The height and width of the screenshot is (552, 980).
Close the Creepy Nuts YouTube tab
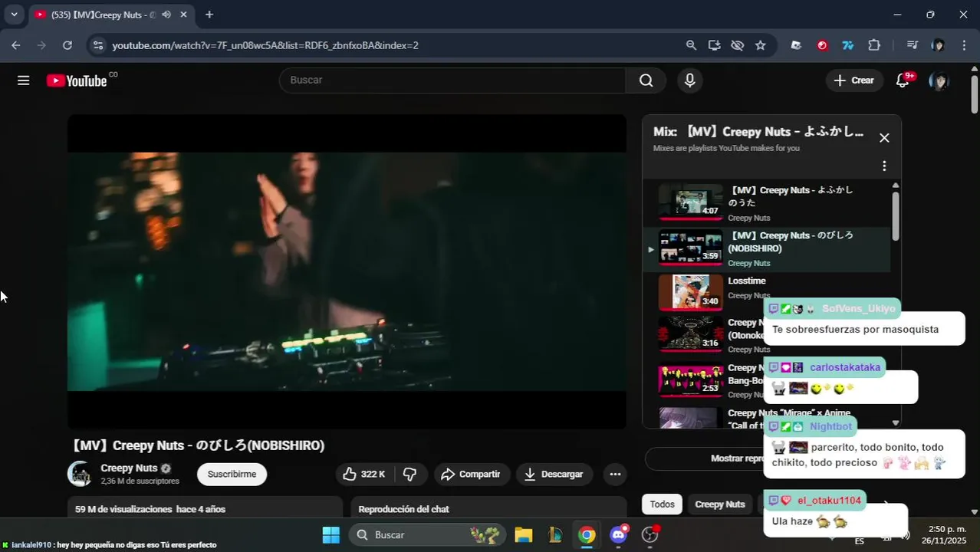click(x=183, y=15)
